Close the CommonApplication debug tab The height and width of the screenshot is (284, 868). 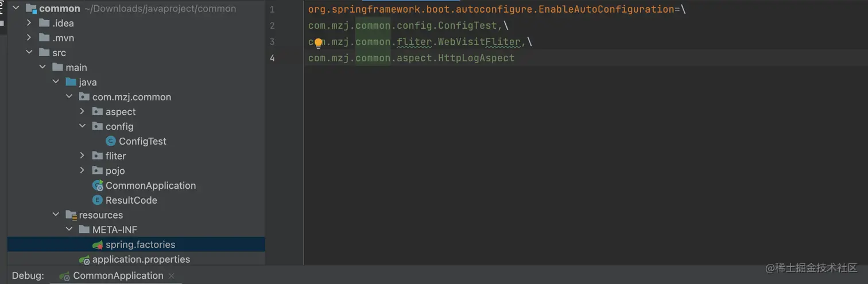click(x=172, y=276)
